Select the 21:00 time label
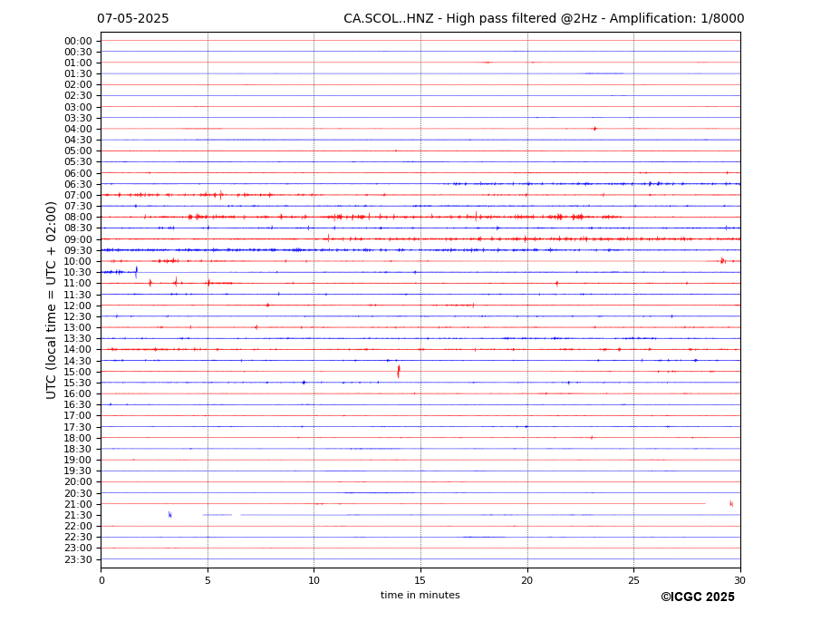 (x=78, y=504)
